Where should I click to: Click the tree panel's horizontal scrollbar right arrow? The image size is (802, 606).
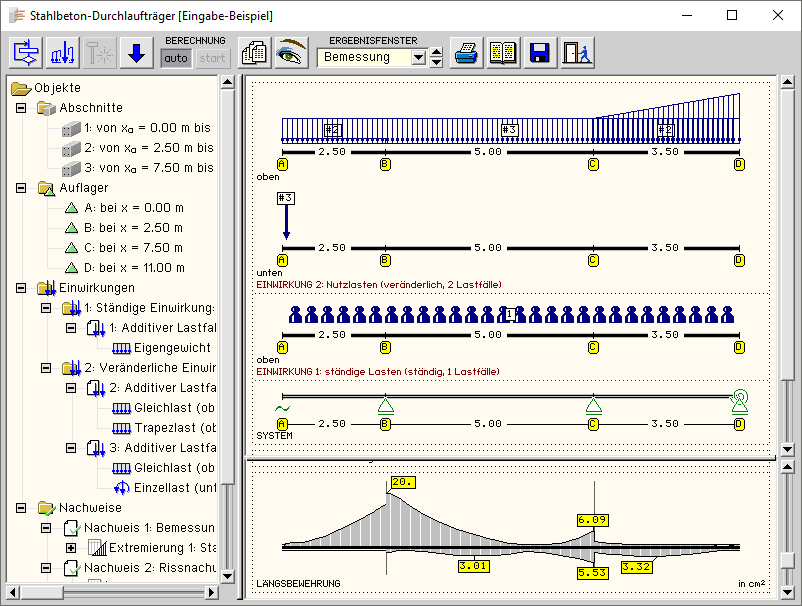pos(210,592)
